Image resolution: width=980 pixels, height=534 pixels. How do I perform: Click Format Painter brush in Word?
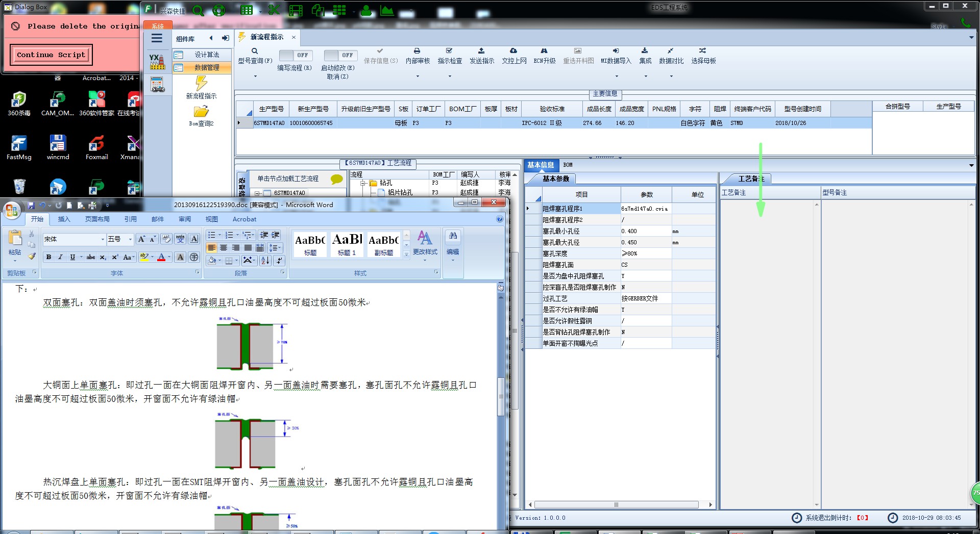(x=32, y=256)
